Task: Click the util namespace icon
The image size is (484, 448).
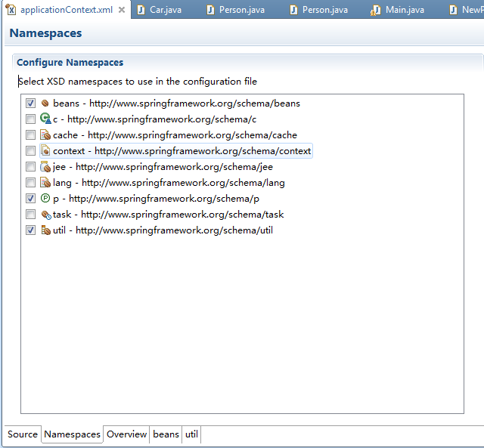Action: click(x=45, y=230)
